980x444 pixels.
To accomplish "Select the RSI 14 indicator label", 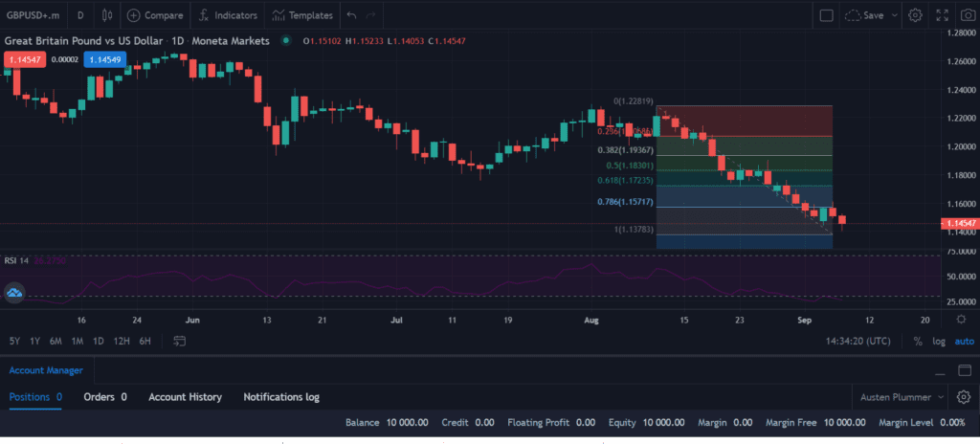I will tap(17, 260).
